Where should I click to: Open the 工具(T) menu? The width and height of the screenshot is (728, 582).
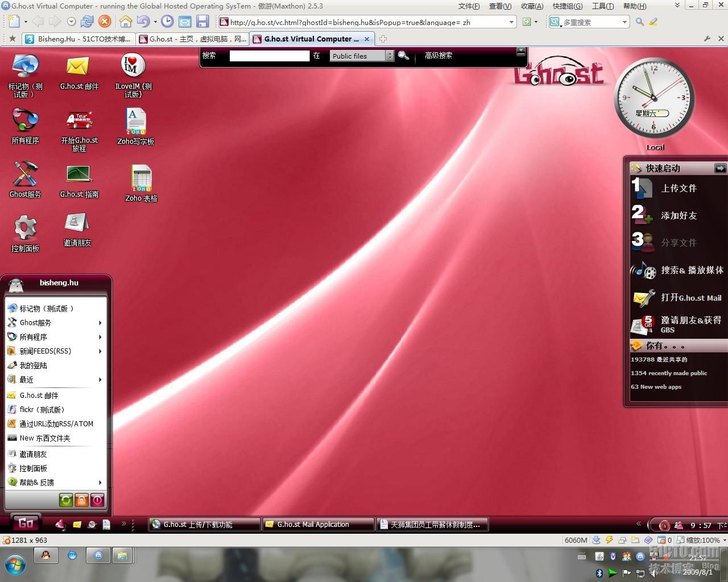tap(603, 6)
